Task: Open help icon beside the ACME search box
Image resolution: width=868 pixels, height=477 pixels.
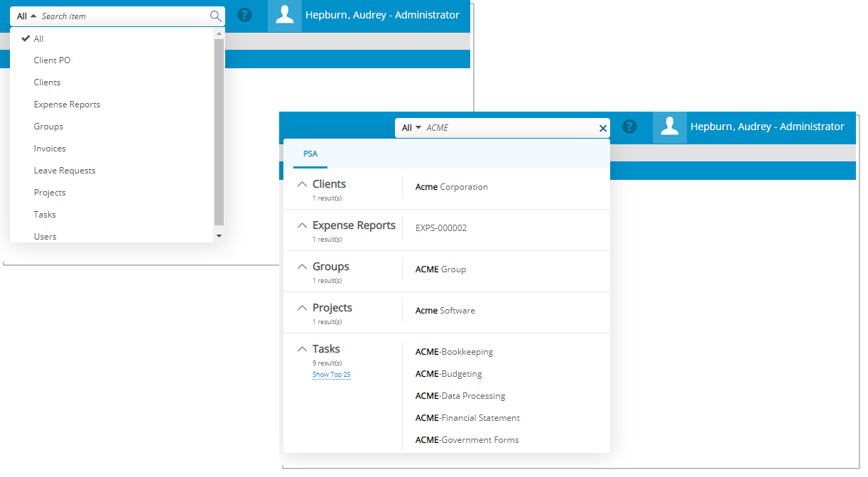Action: [630, 127]
